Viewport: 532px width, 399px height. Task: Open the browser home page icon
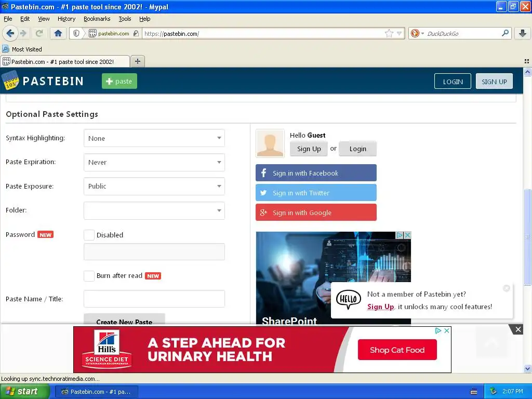click(58, 33)
